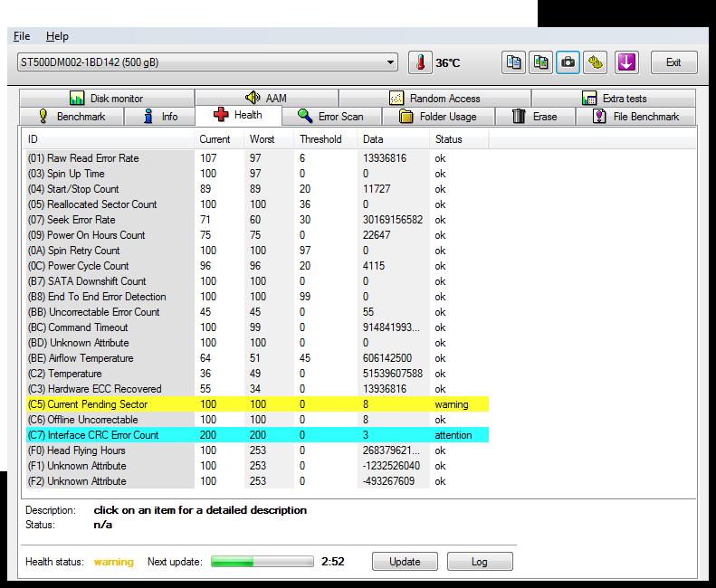Select the (F1) Unknown Attribute row
The height and width of the screenshot is (588, 716).
click(258, 466)
